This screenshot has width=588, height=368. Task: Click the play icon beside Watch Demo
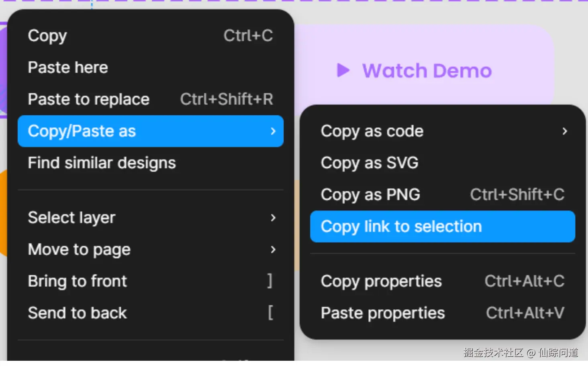343,70
